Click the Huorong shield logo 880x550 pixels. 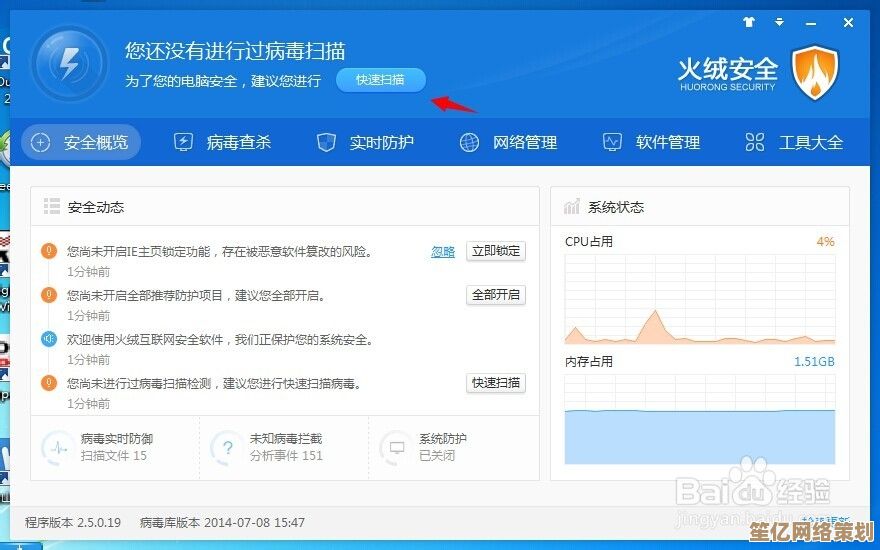[x=815, y=73]
